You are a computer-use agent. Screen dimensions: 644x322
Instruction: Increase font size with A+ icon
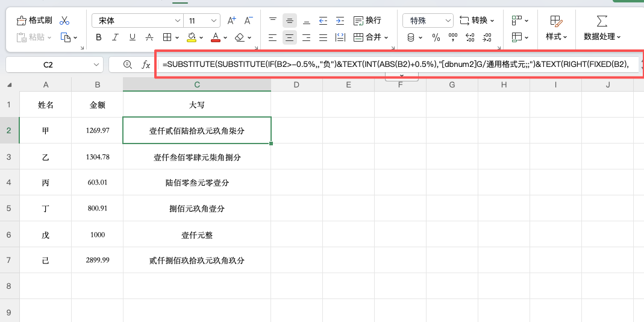(232, 21)
